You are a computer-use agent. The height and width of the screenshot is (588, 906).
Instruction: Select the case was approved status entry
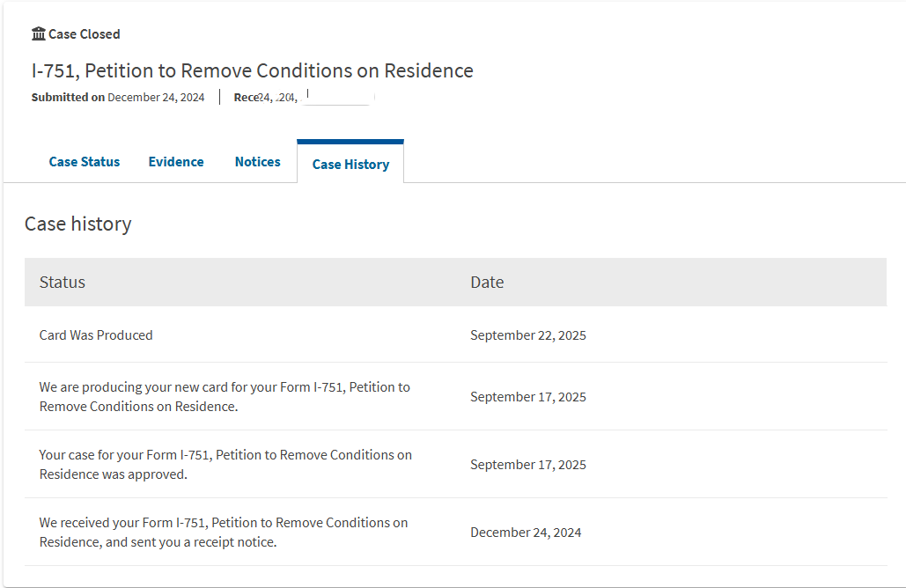[225, 464]
